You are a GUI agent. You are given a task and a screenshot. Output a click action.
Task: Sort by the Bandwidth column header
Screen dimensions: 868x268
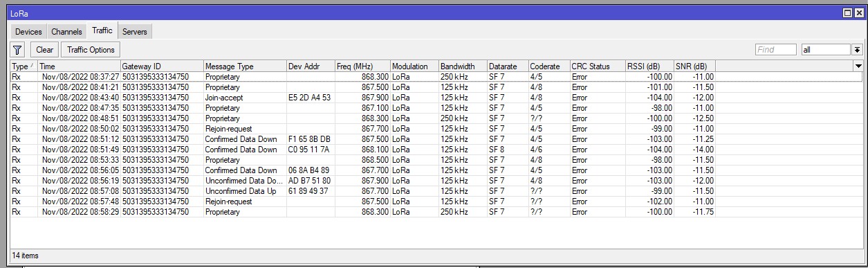[463, 66]
